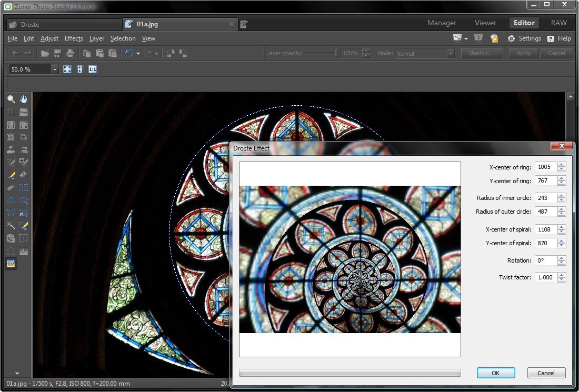Activate the Droste effect tool icon
Screen dimensions: 579x392
[11, 264]
